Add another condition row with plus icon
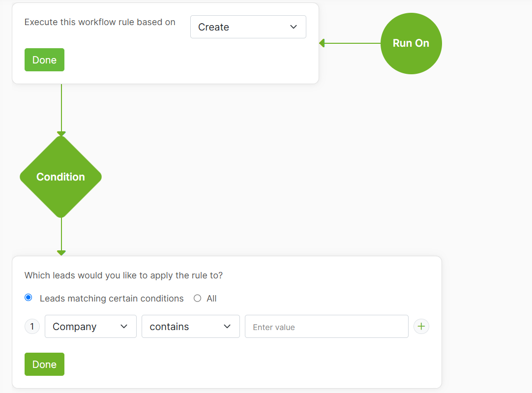Image resolution: width=532 pixels, height=393 pixels. tap(421, 327)
